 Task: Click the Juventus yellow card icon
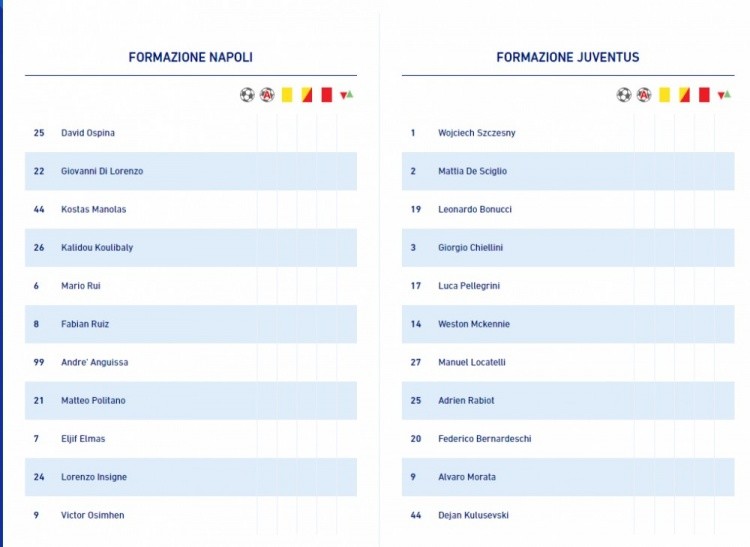pyautogui.click(x=664, y=95)
